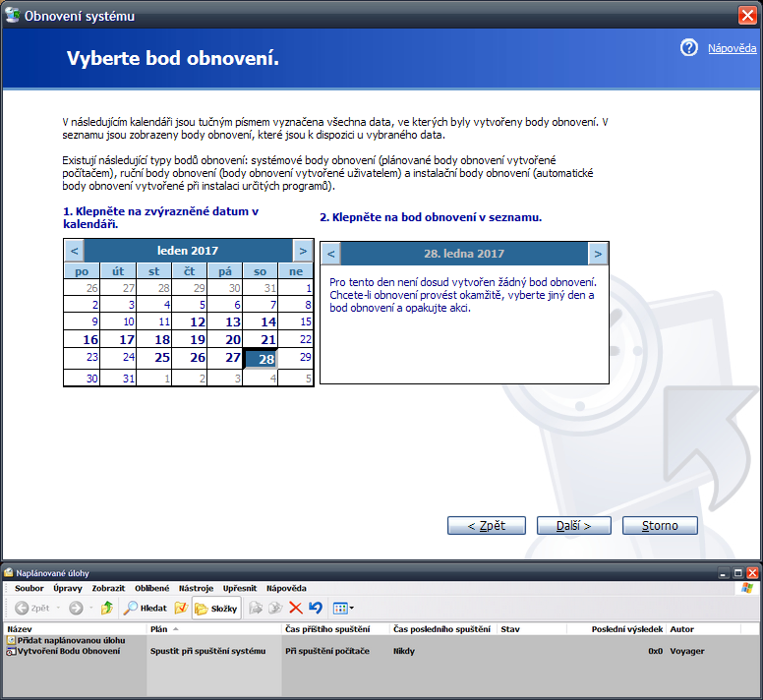This screenshot has width=763, height=700.
Task: Open the help question mark icon
Action: 688,47
